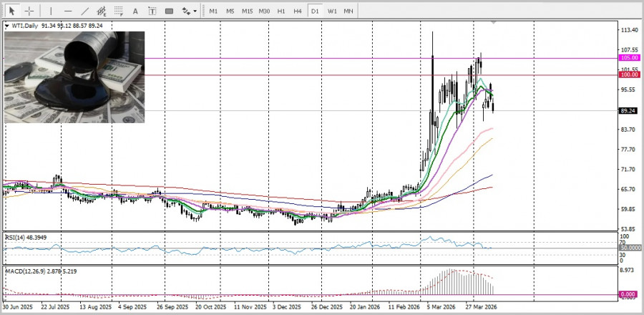Expand the WTI.Daily chart title triangle
This screenshot has height=315, width=644.
coord(7,26)
